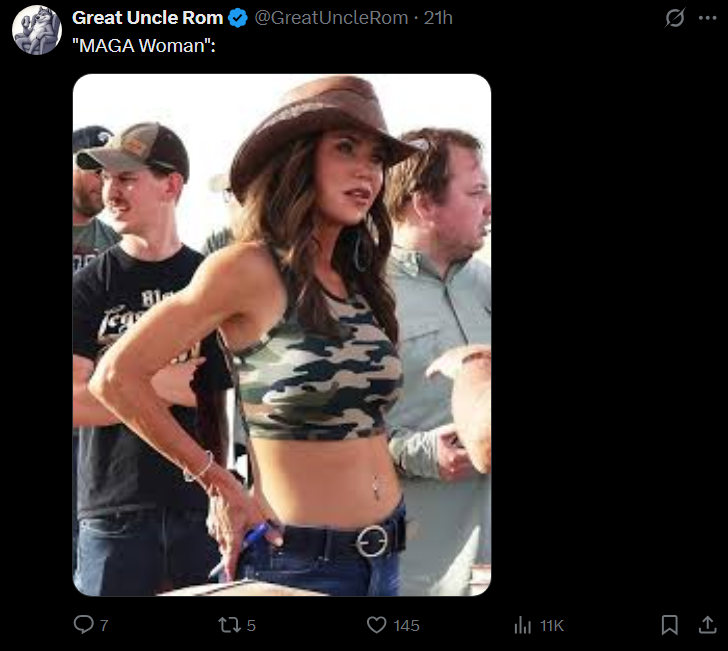Repost this tweet with the arrows icon
This screenshot has width=728, height=651.
click(229, 625)
